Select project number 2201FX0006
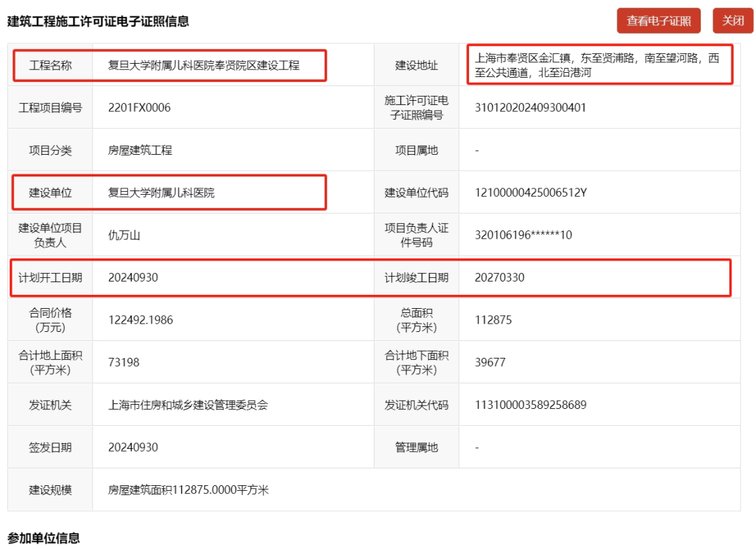 click(139, 108)
